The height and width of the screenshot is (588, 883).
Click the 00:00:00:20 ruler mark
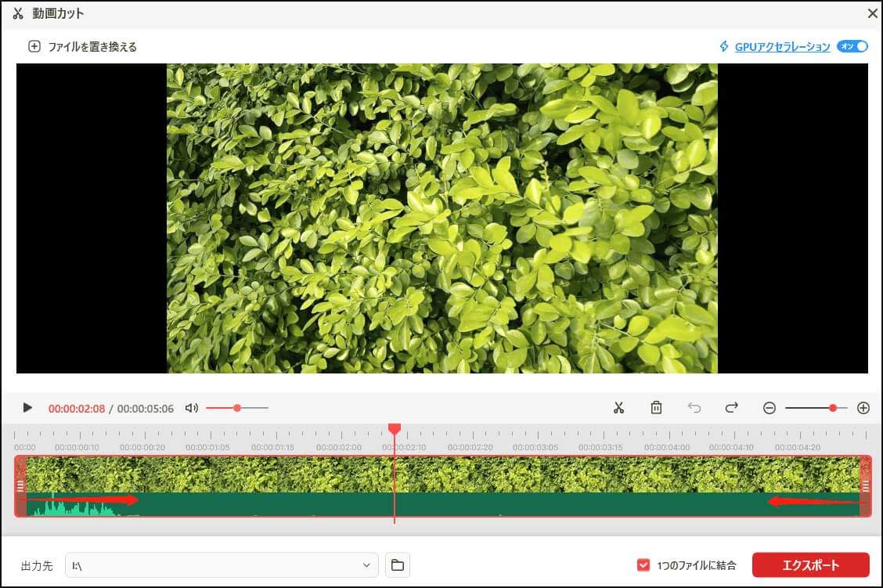pyautogui.click(x=142, y=447)
